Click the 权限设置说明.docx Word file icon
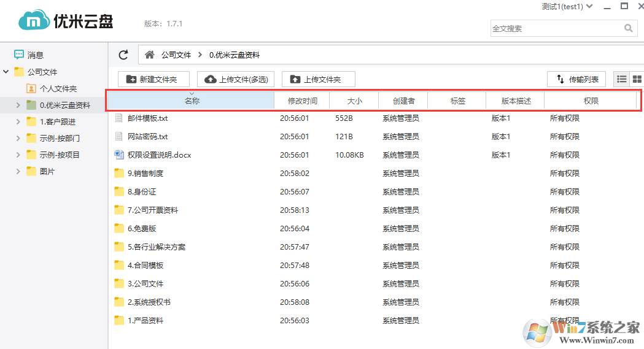Image resolution: width=644 pixels, height=349 pixels. 118,155
